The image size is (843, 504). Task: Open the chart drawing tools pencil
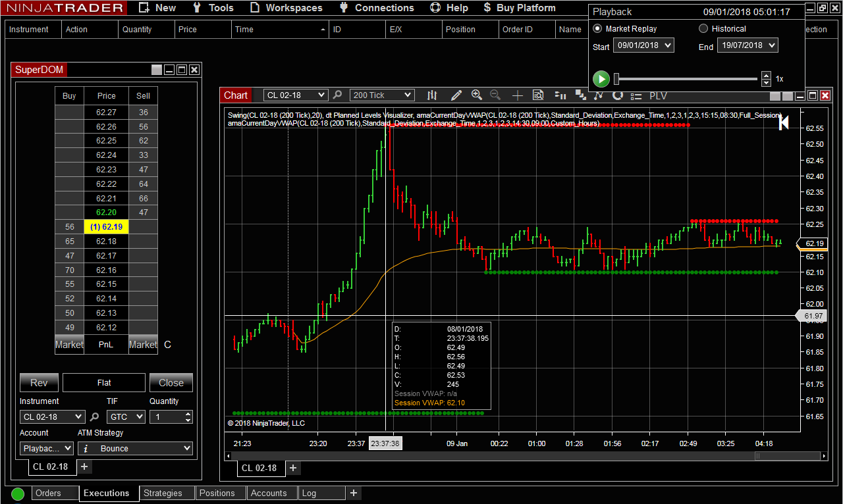pos(456,95)
